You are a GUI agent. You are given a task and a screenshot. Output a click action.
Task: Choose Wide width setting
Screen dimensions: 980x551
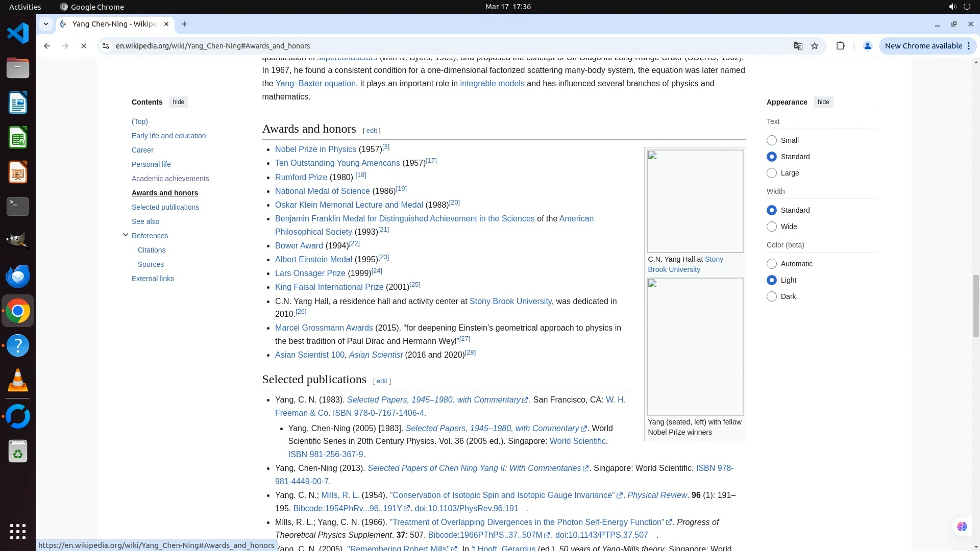[x=772, y=227]
